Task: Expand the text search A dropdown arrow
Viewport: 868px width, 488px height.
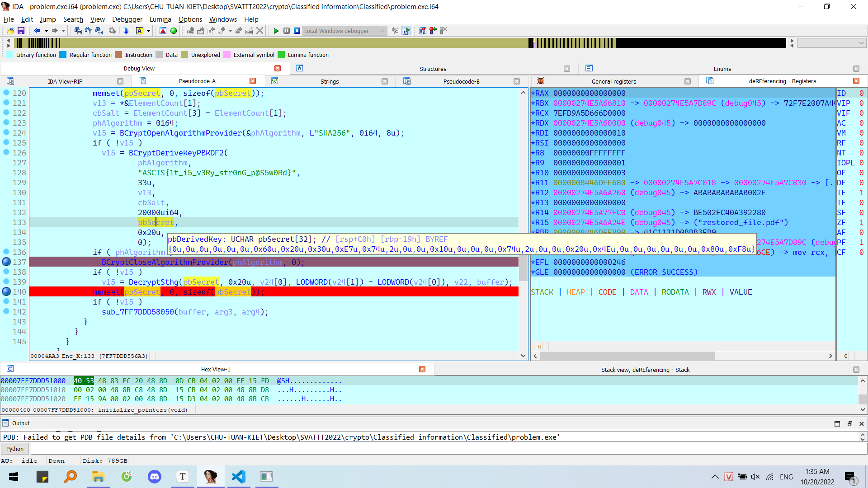Action: click(148, 31)
